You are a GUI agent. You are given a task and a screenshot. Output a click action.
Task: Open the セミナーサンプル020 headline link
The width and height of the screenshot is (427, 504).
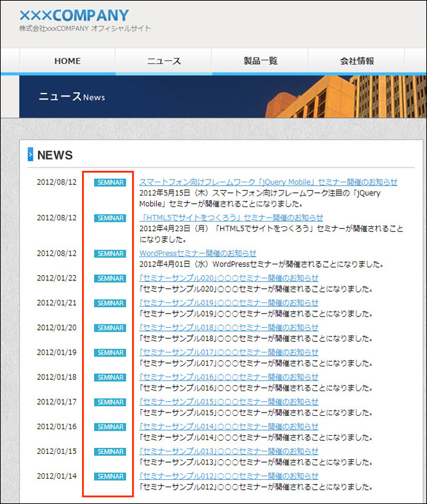(x=228, y=278)
